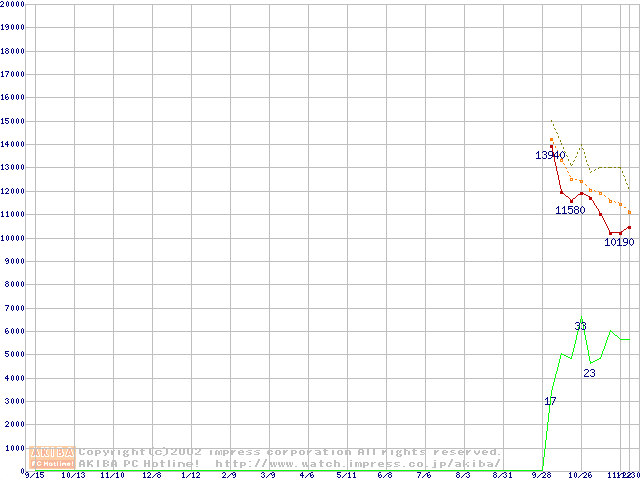Click the 10190 price data label

click(619, 242)
